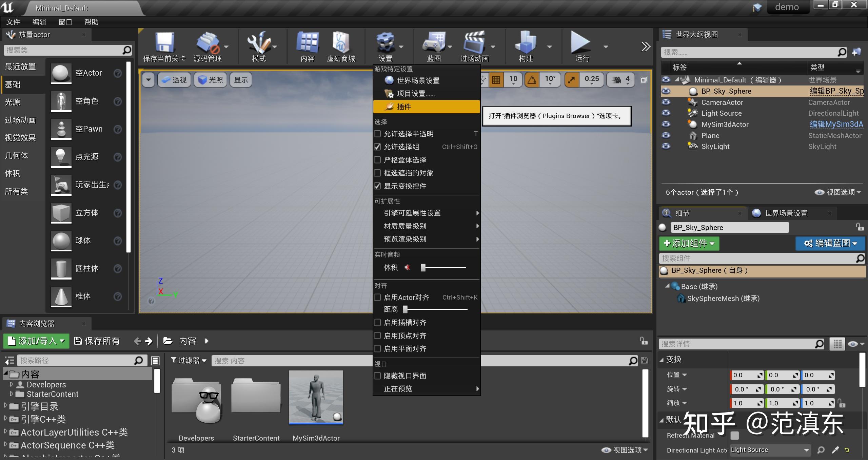Open the 窗口 menu

[x=65, y=22]
